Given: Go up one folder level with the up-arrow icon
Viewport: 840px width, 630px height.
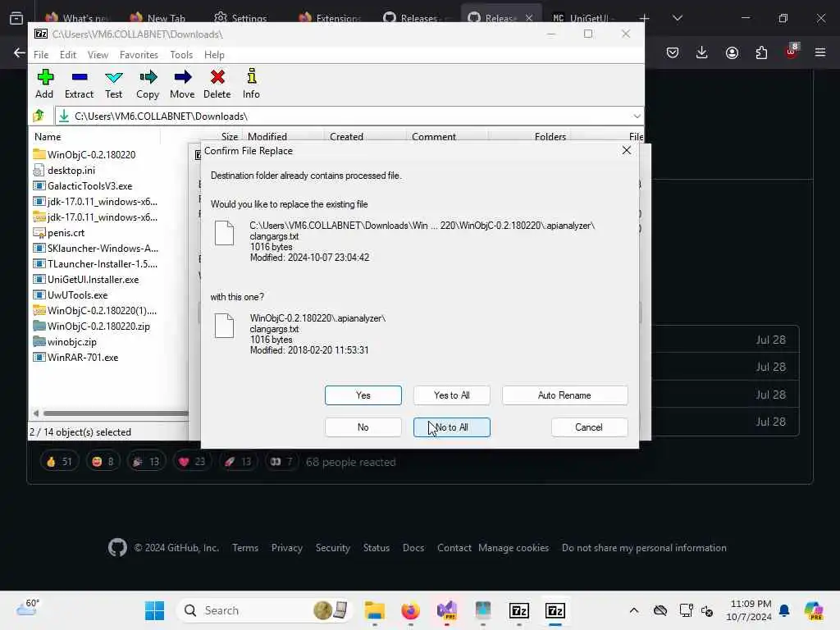Looking at the screenshot, I should click(x=39, y=116).
